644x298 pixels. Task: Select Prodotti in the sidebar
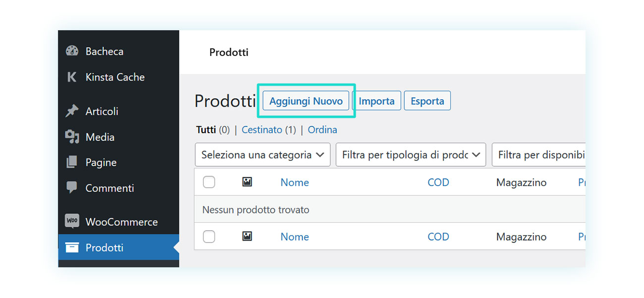pyautogui.click(x=118, y=248)
